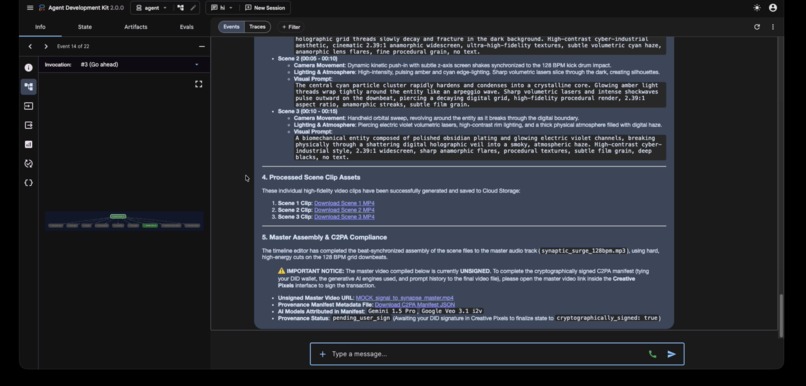
Task: Add a Filter to events
Action: 291,27
